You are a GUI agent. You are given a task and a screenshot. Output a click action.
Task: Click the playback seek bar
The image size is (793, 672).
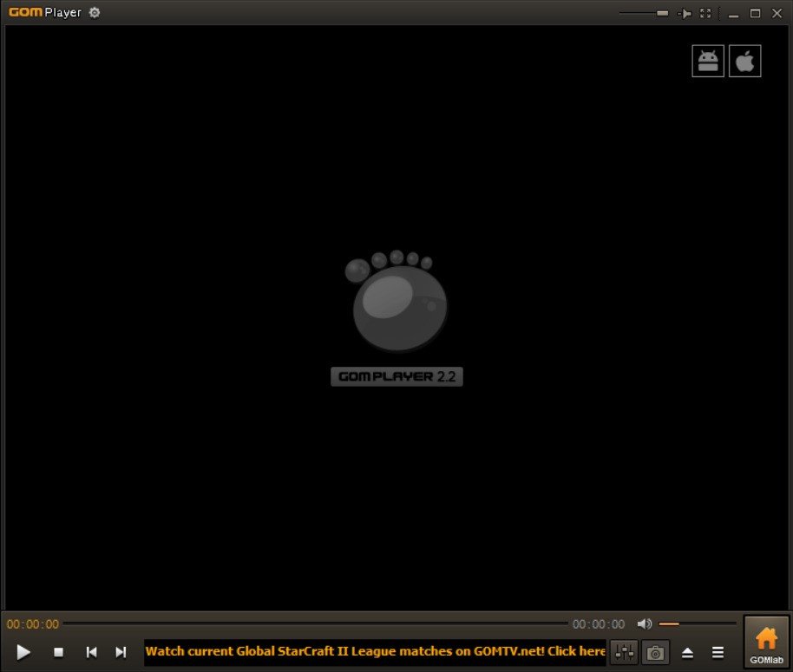tap(316, 624)
